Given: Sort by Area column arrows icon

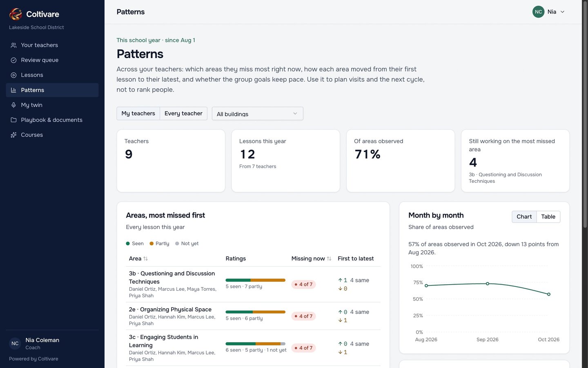Looking at the screenshot, I should click(146, 259).
